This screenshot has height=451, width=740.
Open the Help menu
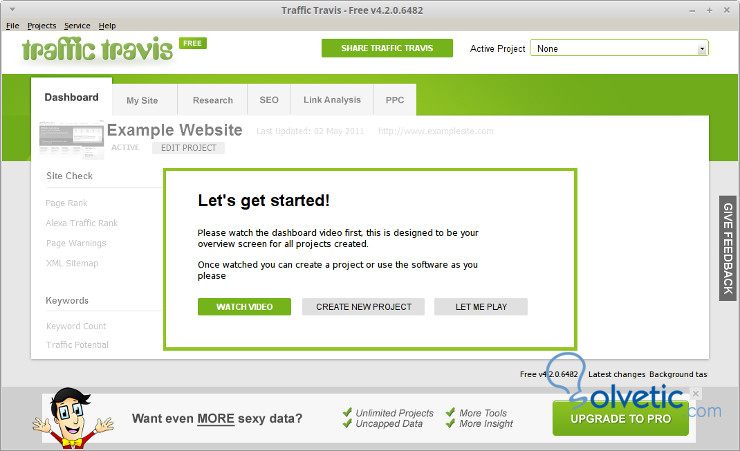[x=107, y=25]
